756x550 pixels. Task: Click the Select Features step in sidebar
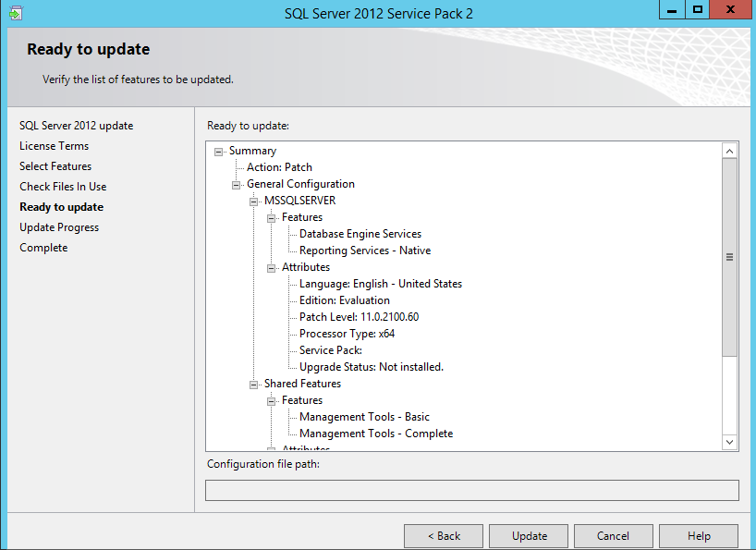(x=55, y=166)
